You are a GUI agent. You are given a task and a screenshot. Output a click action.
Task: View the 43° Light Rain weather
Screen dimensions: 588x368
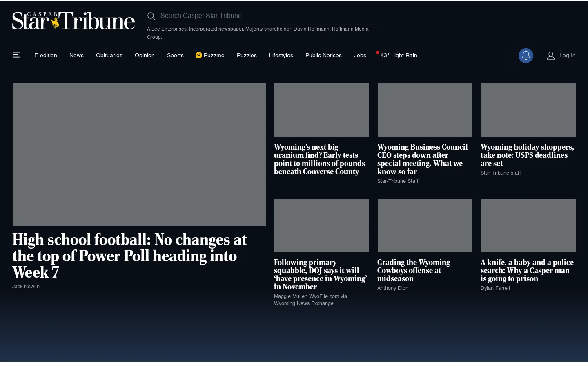coord(399,55)
